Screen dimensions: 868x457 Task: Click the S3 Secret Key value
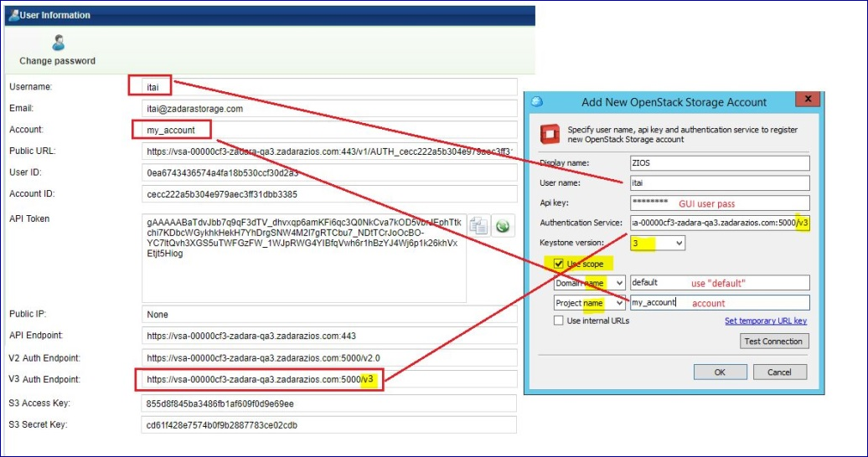(x=221, y=425)
